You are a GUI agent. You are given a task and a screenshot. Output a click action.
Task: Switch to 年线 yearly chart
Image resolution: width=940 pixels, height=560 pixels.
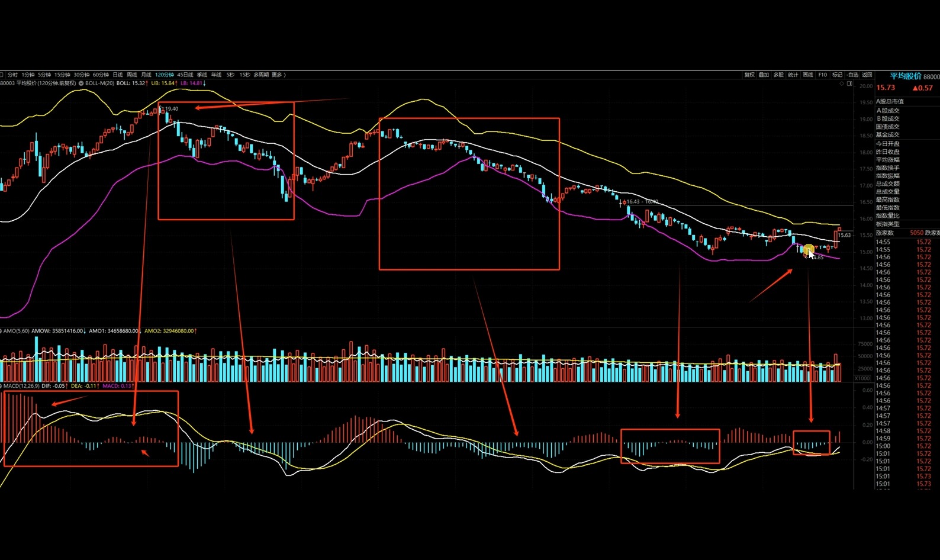coord(216,75)
